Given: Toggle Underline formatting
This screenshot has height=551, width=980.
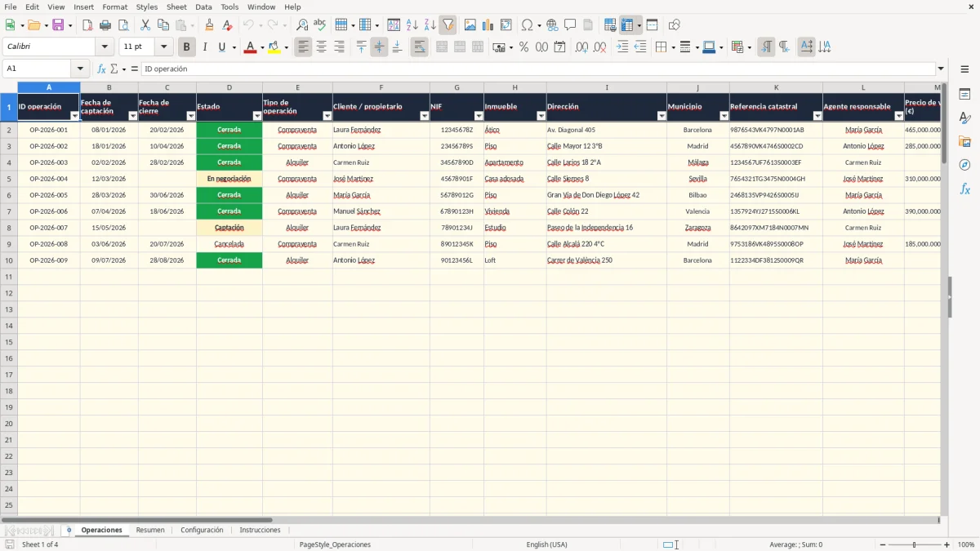Looking at the screenshot, I should 221,47.
